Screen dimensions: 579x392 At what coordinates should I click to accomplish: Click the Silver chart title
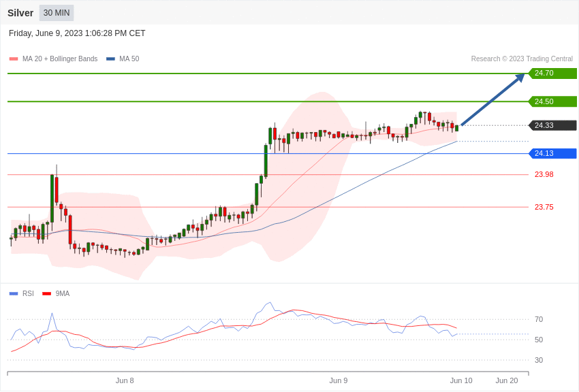20,13
